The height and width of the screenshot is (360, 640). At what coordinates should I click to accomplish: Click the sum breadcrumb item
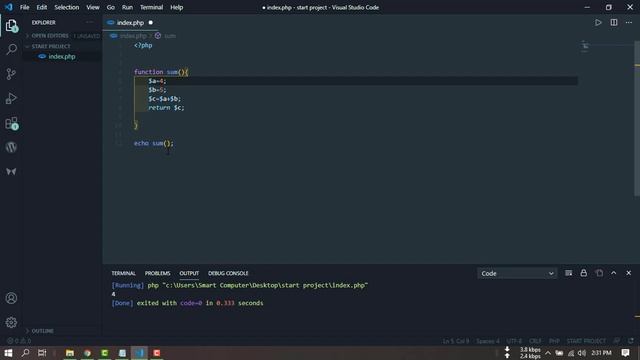coord(166,36)
